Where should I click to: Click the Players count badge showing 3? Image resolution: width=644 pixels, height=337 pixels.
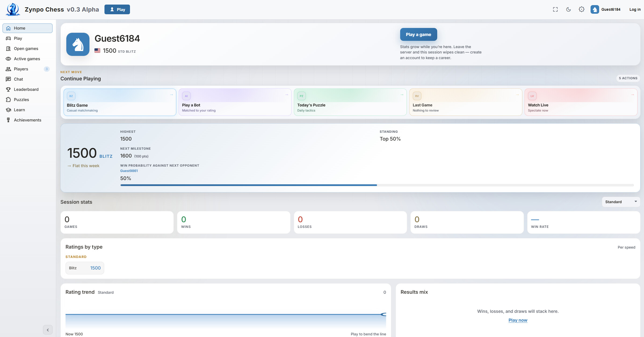tap(47, 69)
